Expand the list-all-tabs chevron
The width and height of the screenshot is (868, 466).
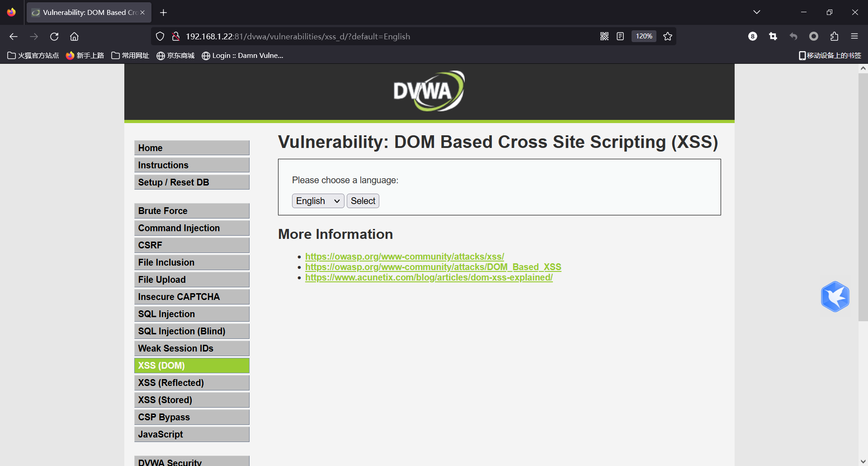tap(757, 12)
